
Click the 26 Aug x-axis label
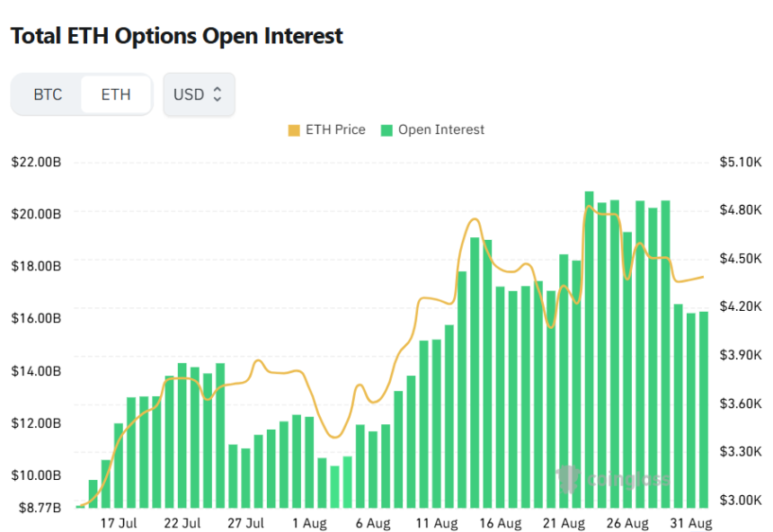627,523
